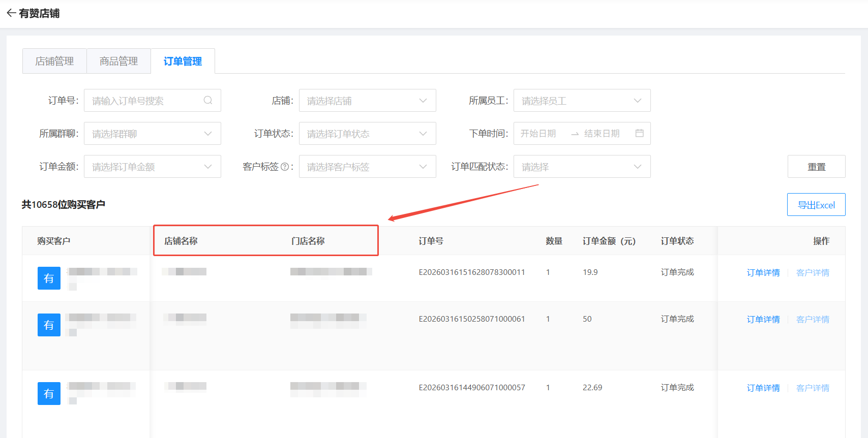Click the first customer's blue 有 avatar
The width and height of the screenshot is (868, 438).
tap(49, 278)
